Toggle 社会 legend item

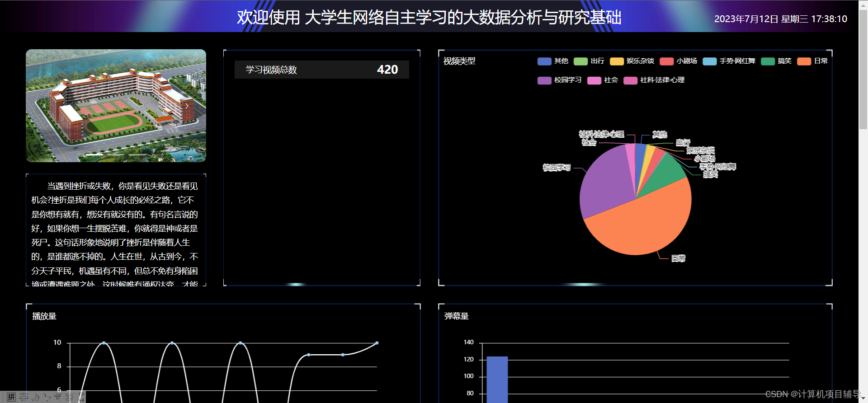pos(603,80)
